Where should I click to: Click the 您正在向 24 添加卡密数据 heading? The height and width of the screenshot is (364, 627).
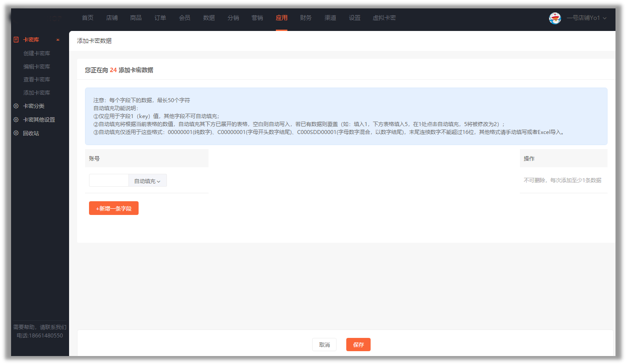tap(119, 70)
